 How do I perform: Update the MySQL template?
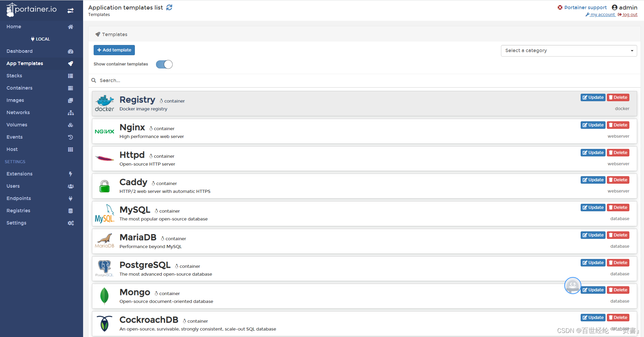(x=593, y=208)
